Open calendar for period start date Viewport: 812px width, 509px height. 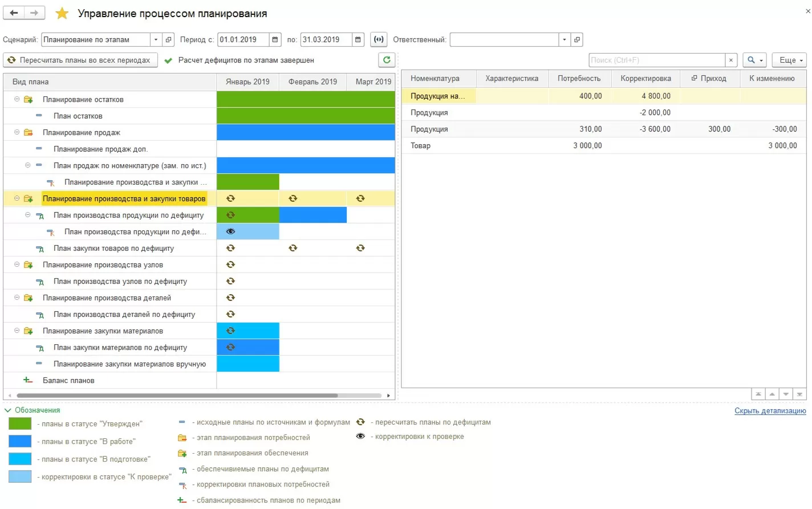click(x=275, y=39)
